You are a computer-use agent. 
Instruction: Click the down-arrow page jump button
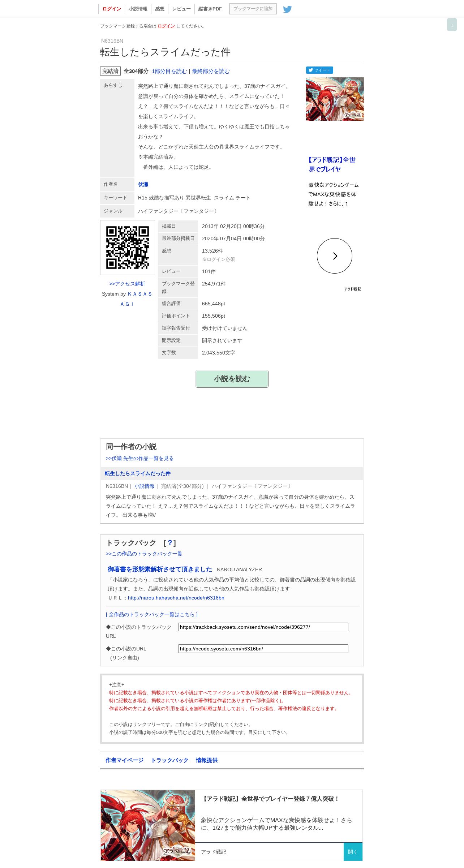(452, 25)
